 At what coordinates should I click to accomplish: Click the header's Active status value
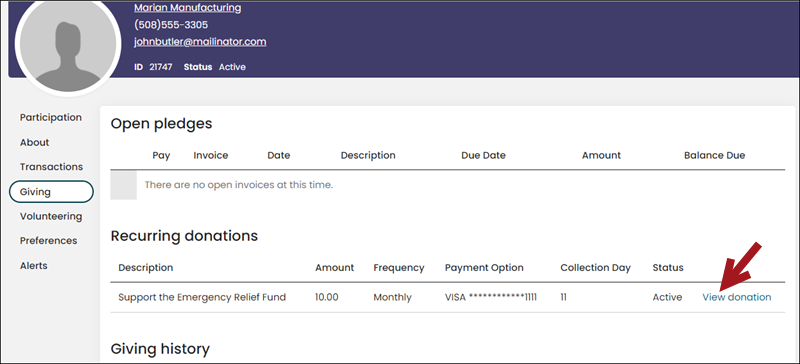point(232,67)
